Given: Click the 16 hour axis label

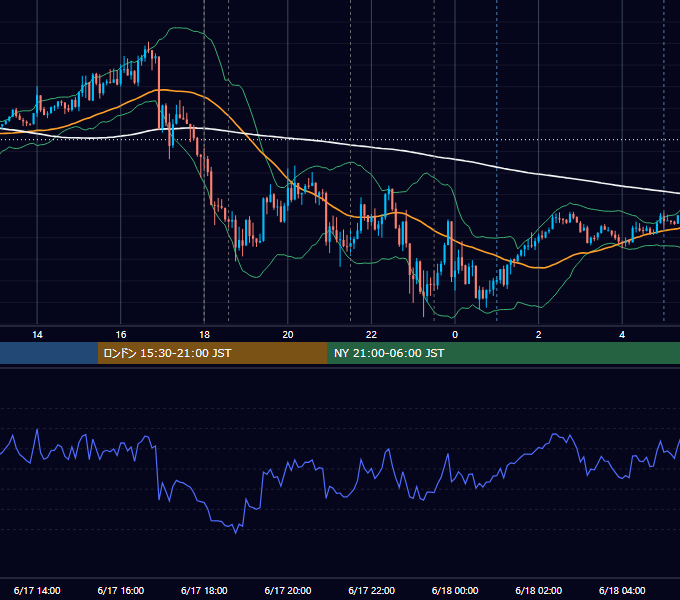Looking at the screenshot, I should [x=121, y=335].
